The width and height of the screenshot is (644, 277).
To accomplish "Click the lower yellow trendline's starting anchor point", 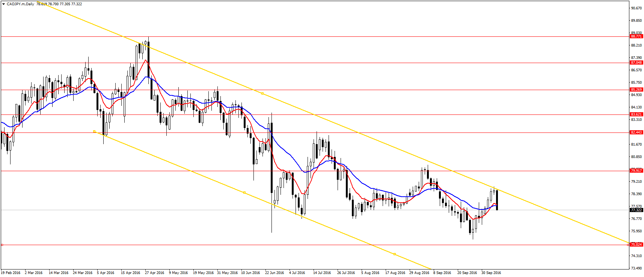I will [x=94, y=131].
